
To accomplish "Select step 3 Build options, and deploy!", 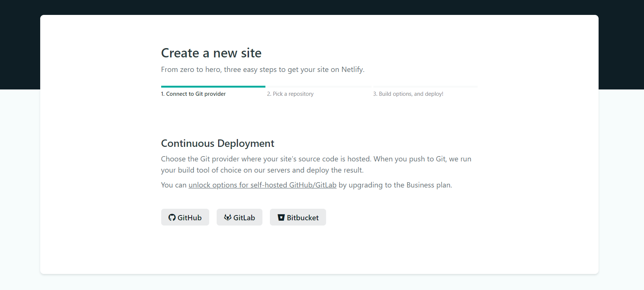I will 408,94.
